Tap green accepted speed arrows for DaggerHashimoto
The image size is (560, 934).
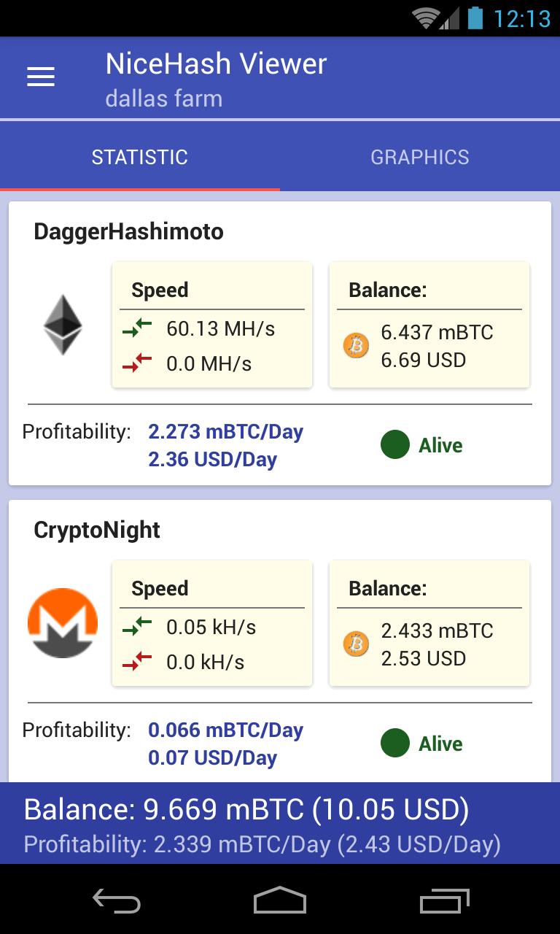[x=137, y=328]
